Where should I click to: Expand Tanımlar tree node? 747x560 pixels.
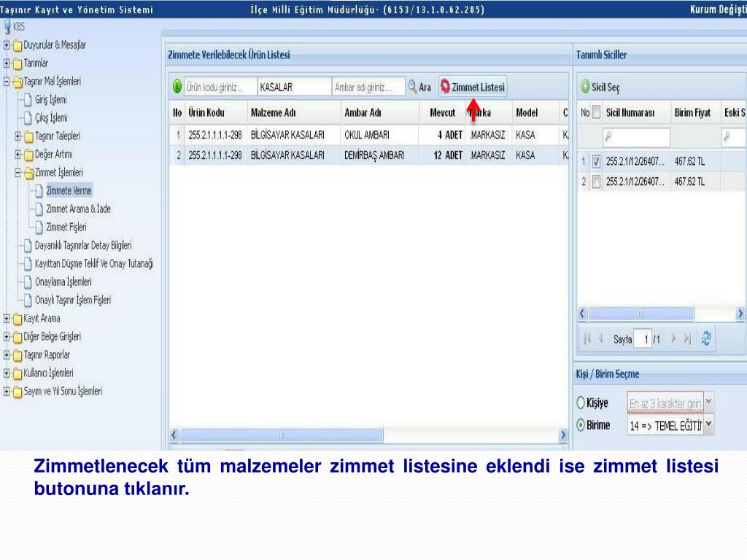[7, 63]
